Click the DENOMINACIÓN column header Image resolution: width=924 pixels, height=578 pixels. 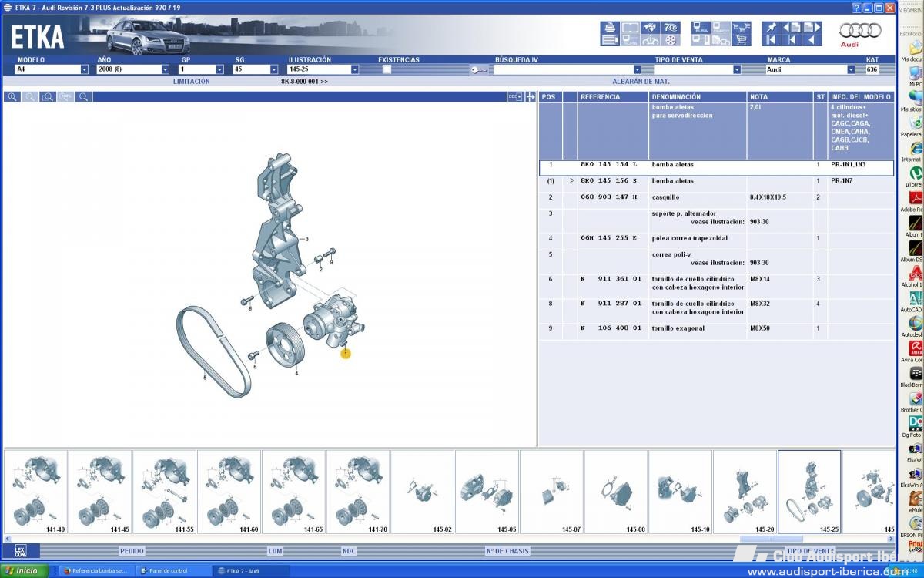[x=698, y=97]
